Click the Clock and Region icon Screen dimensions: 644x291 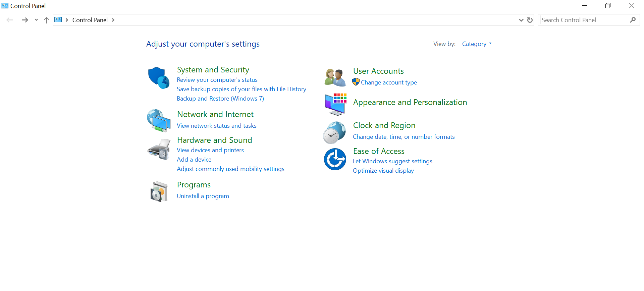(x=334, y=133)
